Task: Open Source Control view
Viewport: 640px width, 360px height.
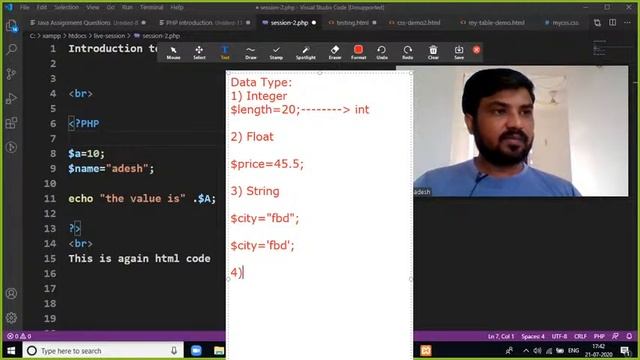Action: [x=12, y=74]
